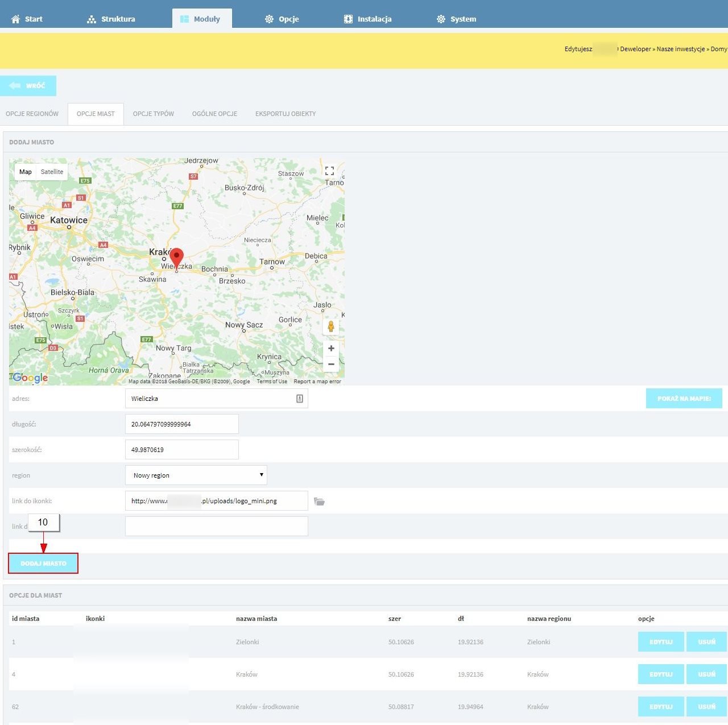This screenshot has height=725, width=728.
Task: Open the Instalacja menu
Action: click(368, 19)
